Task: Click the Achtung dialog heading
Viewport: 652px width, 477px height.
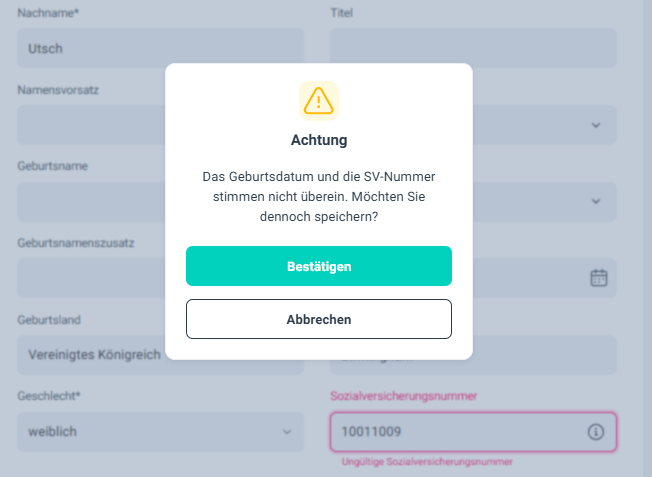Action: point(319,140)
